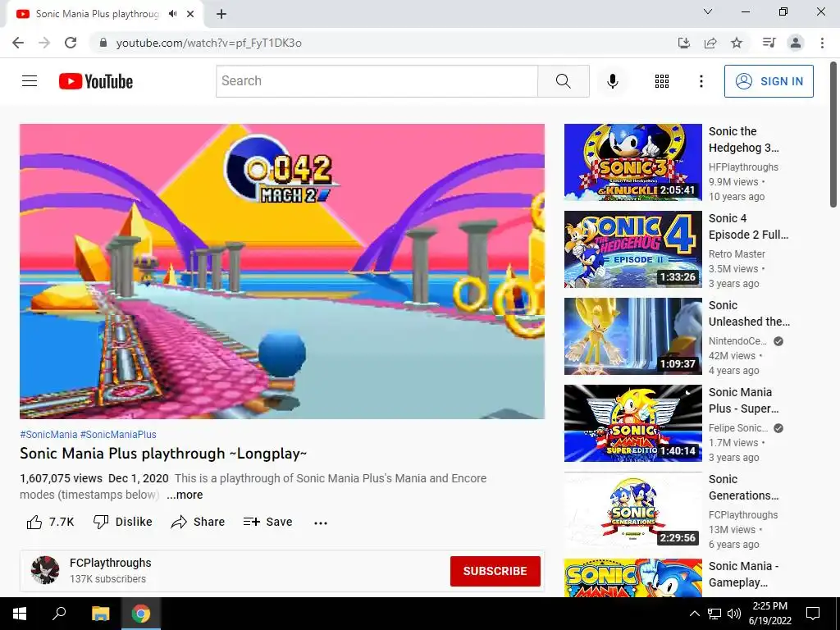840x630 pixels.
Task: View site information lock icon
Action: (103, 43)
